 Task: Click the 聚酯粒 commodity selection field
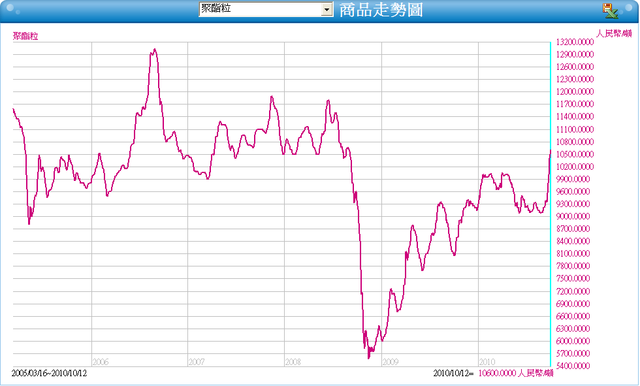tap(266, 9)
